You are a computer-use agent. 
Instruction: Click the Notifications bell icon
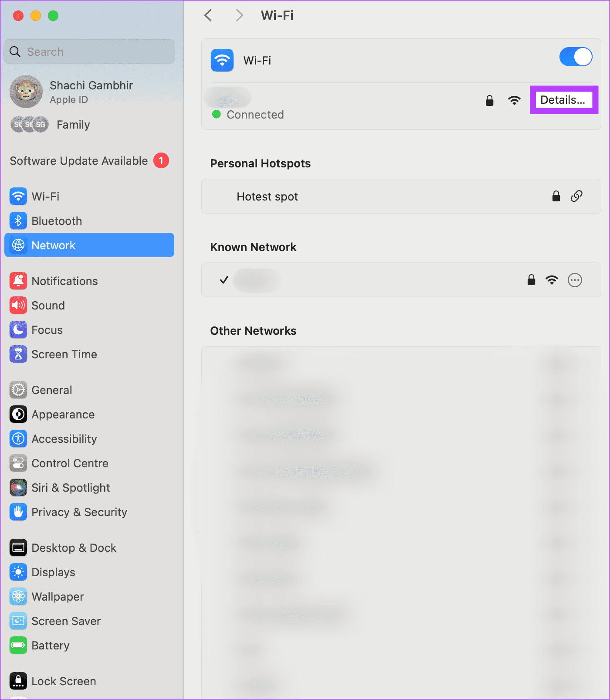click(x=18, y=281)
